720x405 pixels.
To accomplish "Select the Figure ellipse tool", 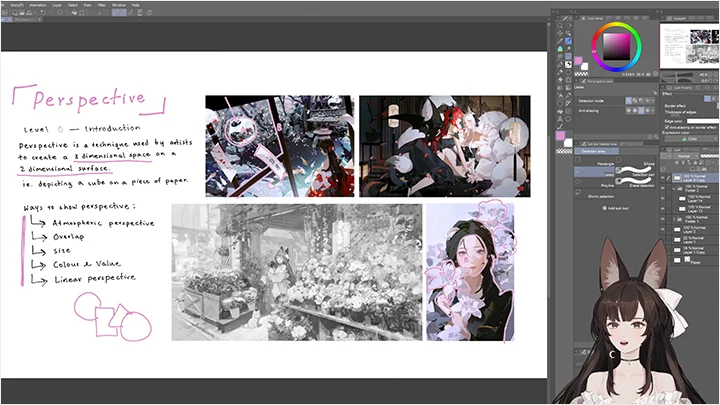I will click(x=560, y=103).
